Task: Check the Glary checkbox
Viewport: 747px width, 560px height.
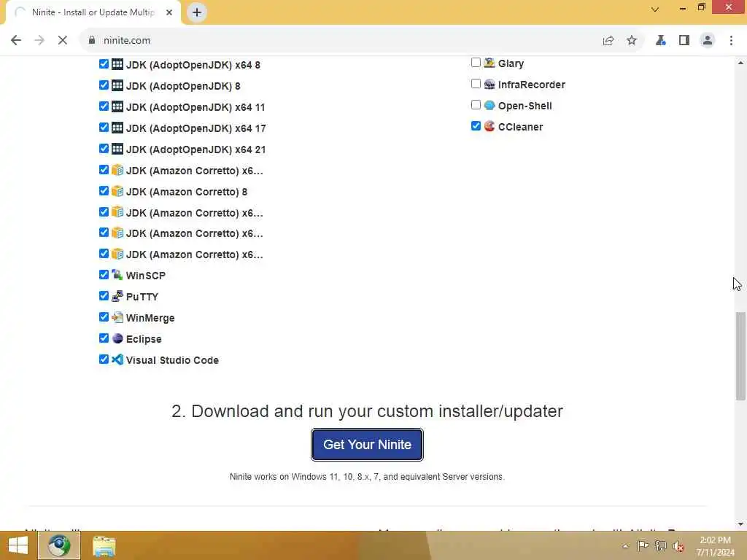Action: 476,63
